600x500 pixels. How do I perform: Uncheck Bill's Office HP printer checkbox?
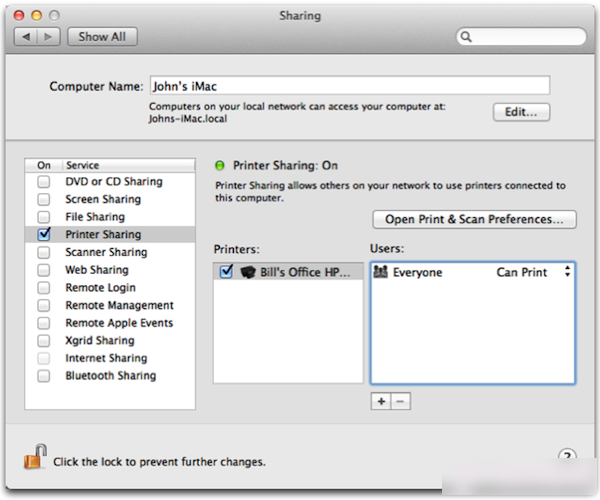click(x=226, y=272)
